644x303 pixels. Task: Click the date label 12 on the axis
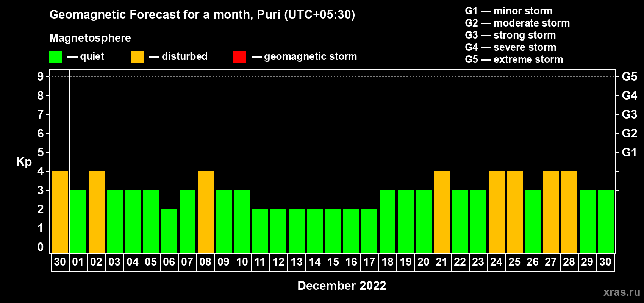[278, 262]
